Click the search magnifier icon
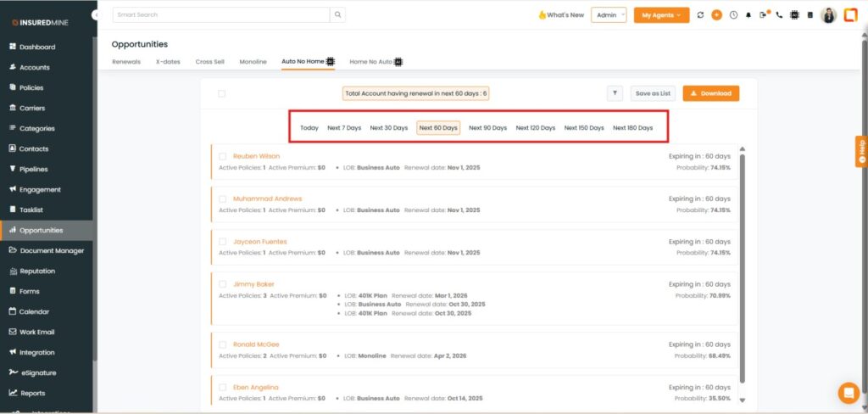Screen dimensions: 868x414 [337, 15]
